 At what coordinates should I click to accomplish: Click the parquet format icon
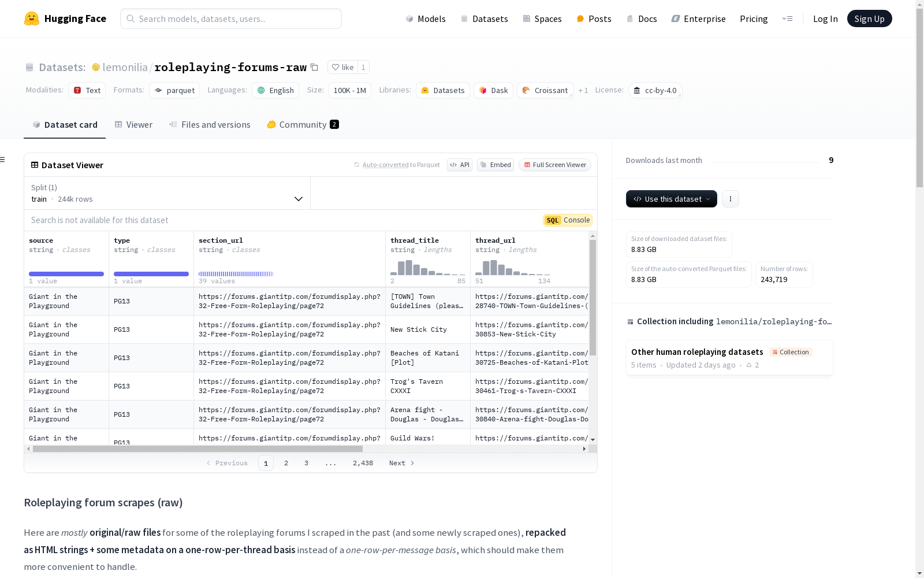point(158,90)
